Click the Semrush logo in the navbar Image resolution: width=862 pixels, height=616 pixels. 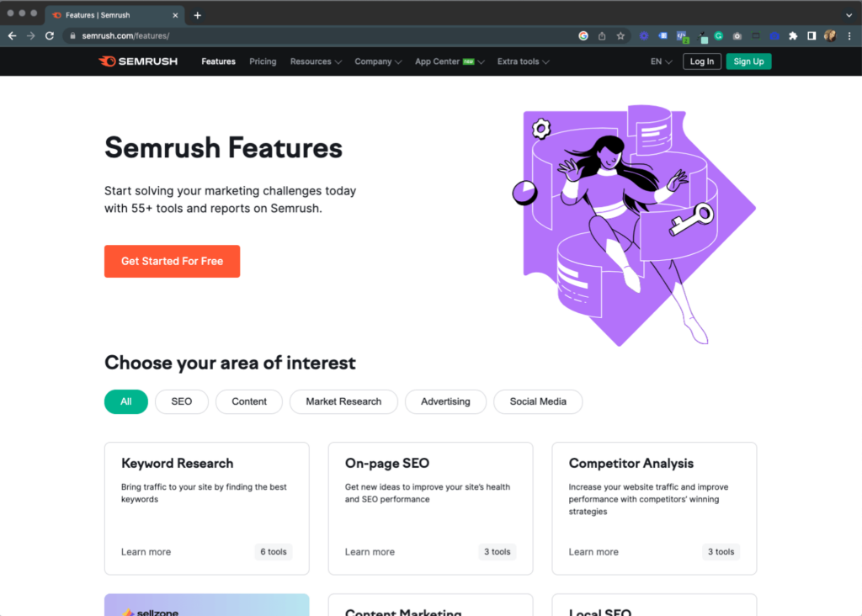(x=138, y=61)
